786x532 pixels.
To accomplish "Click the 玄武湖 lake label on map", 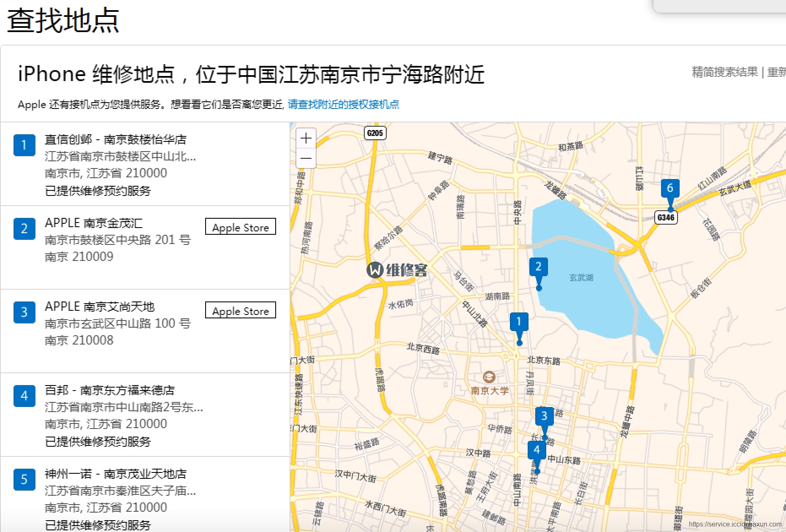I will point(581,277).
